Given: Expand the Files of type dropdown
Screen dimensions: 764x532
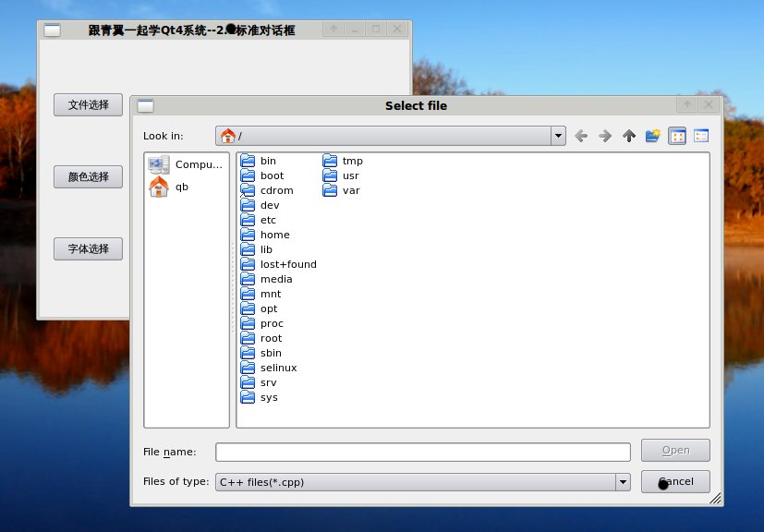Looking at the screenshot, I should click(x=624, y=482).
